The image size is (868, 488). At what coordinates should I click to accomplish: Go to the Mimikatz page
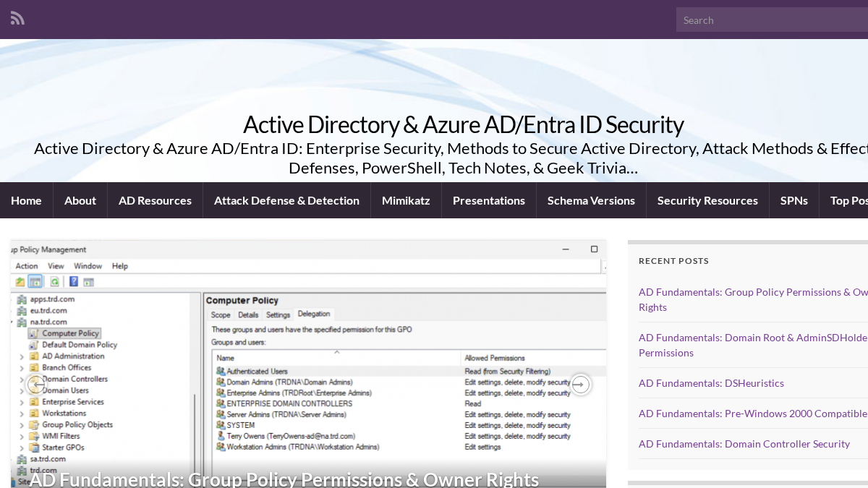coord(406,200)
